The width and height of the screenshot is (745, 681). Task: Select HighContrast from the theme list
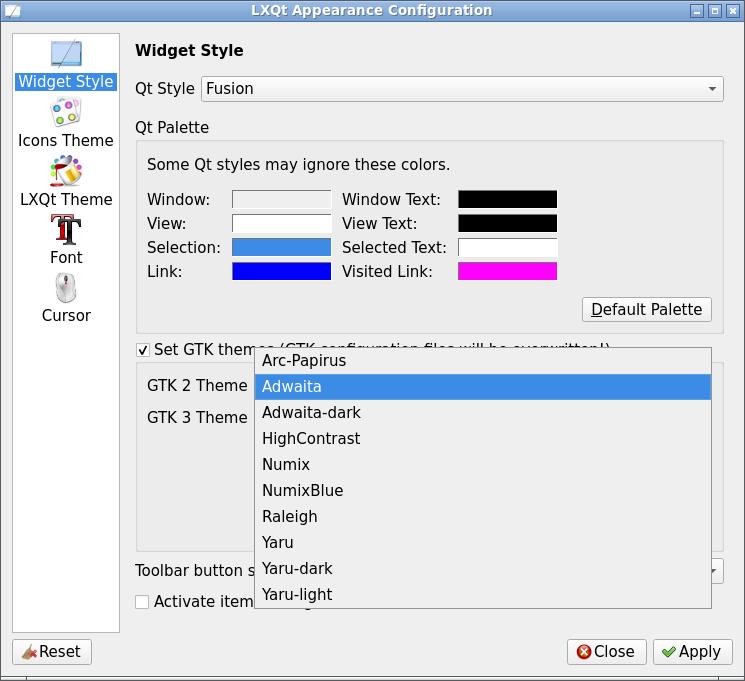pos(311,439)
